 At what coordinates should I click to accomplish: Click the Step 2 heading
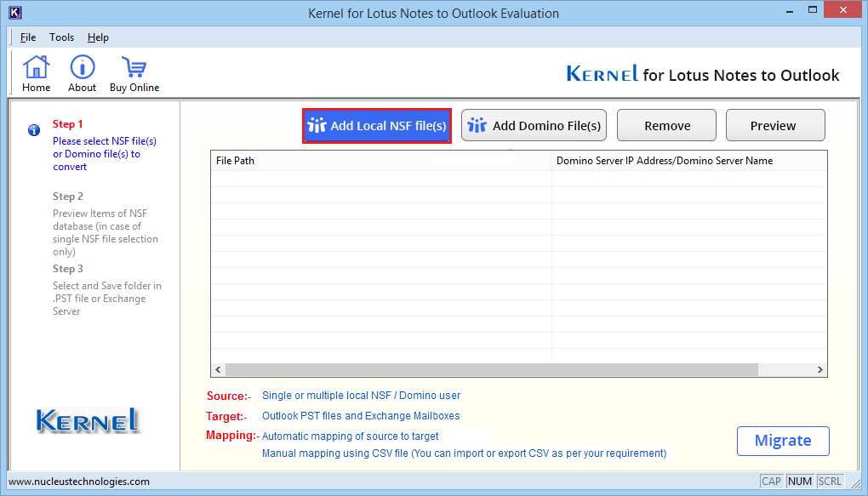(67, 197)
